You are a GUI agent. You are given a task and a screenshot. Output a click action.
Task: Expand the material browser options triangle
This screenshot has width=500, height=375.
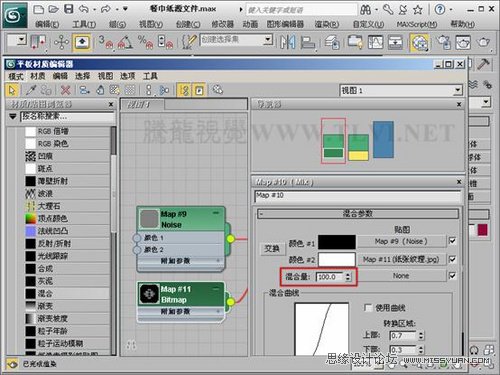click(13, 117)
